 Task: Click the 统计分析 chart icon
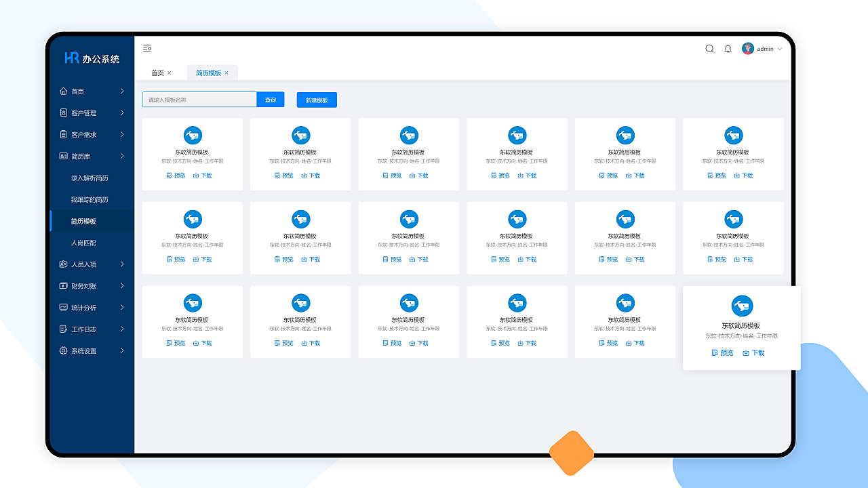(63, 307)
